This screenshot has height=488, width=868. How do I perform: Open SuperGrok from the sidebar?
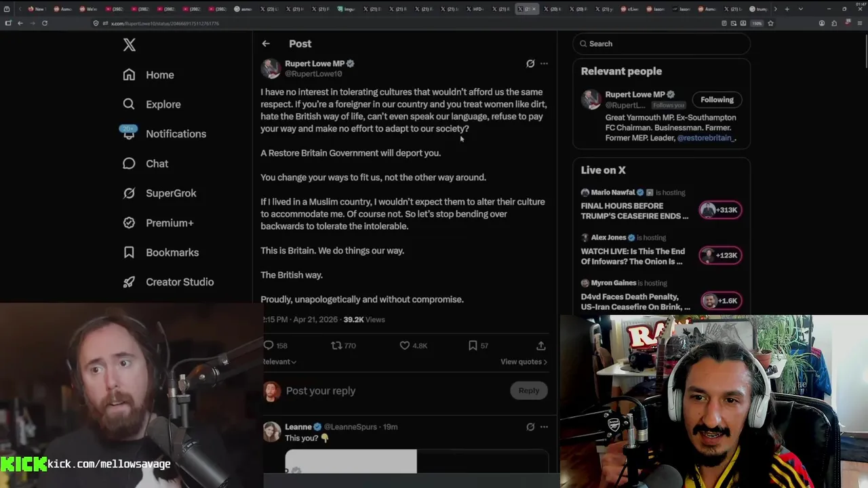click(x=159, y=193)
